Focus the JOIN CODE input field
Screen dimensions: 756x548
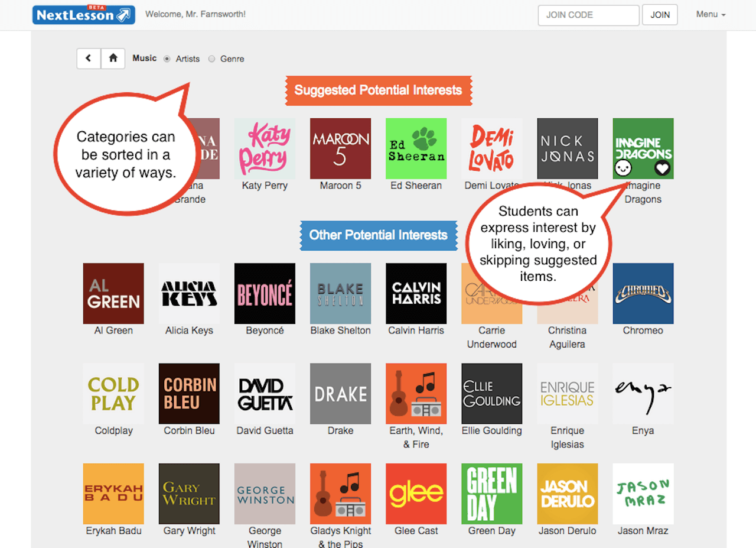[588, 15]
